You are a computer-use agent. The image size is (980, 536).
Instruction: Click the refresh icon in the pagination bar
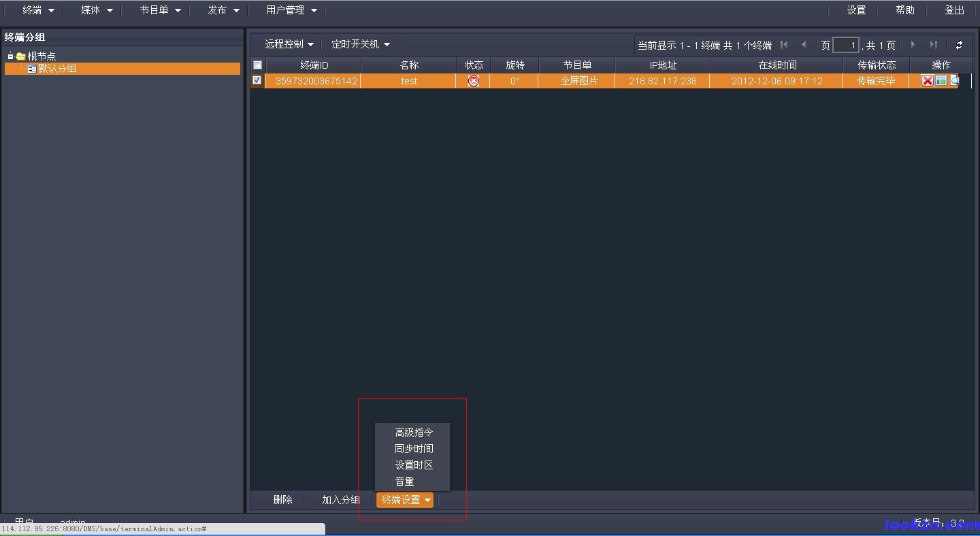click(x=959, y=46)
